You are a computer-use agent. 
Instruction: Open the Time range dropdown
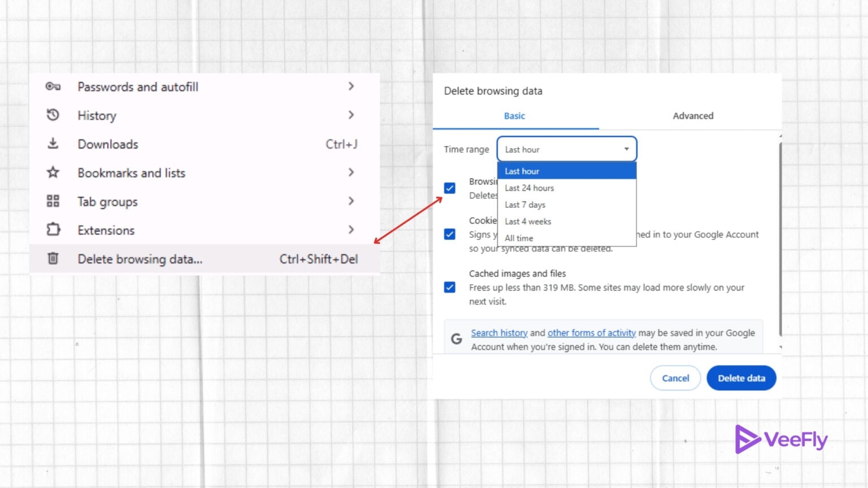(x=566, y=149)
